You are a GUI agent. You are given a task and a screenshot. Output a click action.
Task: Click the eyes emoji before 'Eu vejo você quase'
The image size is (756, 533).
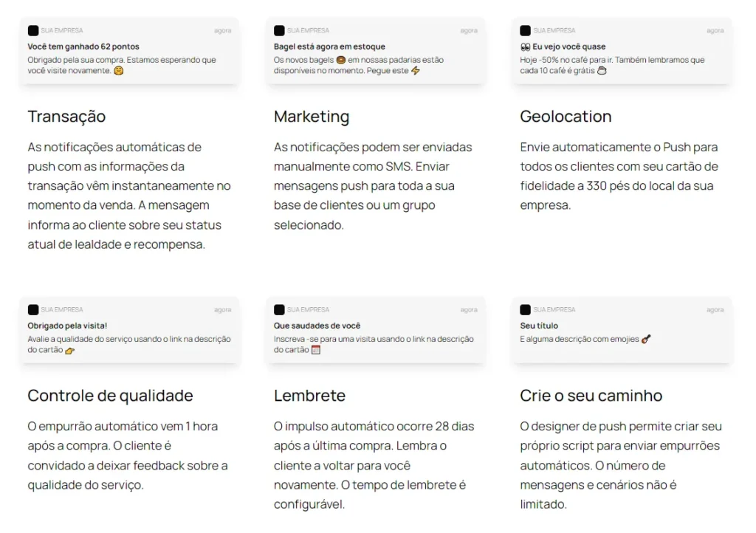tap(525, 47)
